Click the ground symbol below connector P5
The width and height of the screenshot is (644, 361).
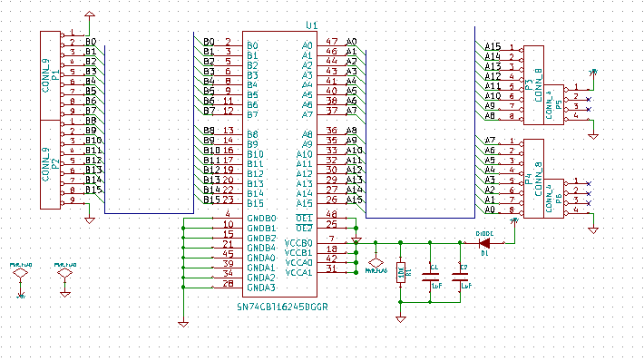click(x=592, y=136)
